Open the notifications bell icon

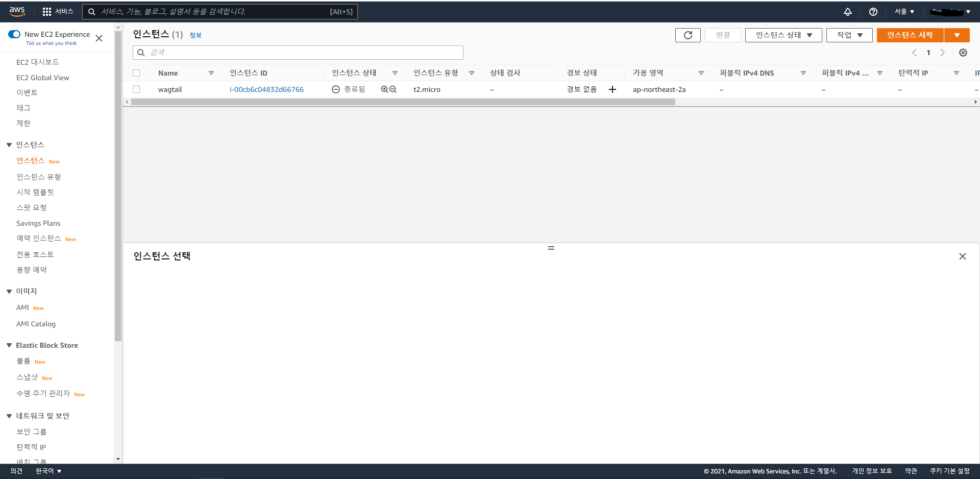click(x=848, y=12)
